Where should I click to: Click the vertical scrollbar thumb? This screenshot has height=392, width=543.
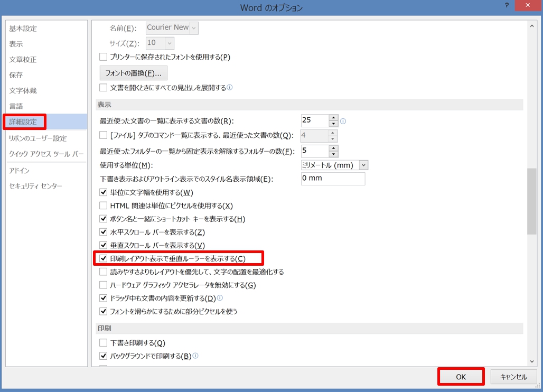coord(531,201)
